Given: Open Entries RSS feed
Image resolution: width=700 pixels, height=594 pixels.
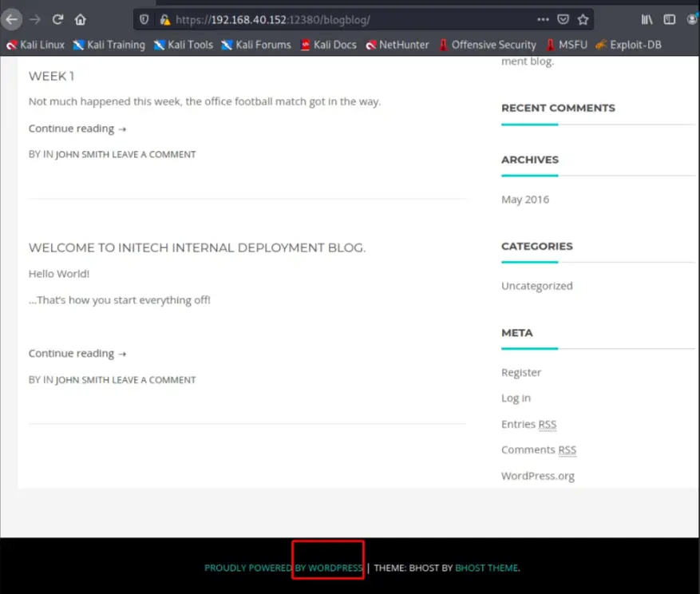Looking at the screenshot, I should pyautogui.click(x=529, y=424).
